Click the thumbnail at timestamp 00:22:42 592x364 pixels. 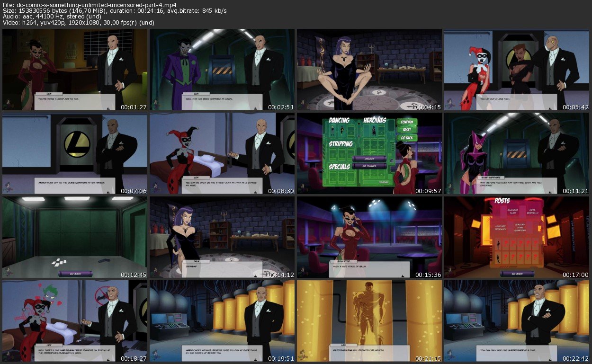click(517, 321)
